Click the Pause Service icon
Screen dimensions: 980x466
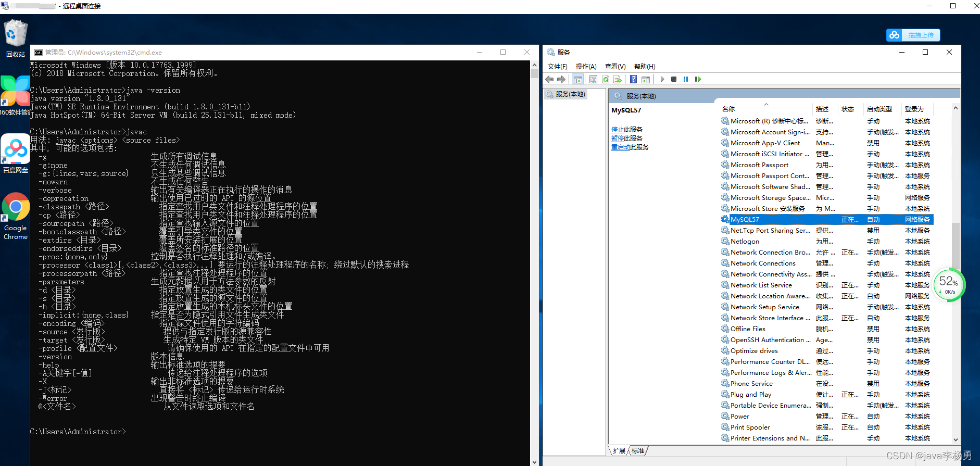[686, 79]
